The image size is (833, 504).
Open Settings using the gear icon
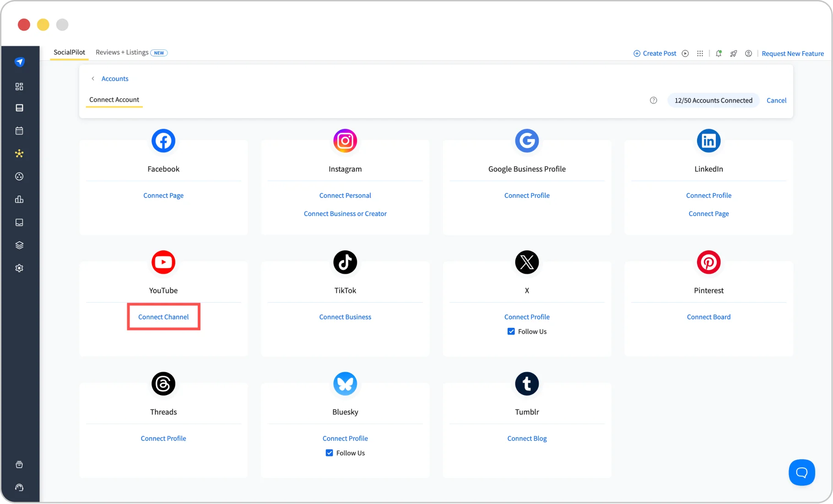19,268
